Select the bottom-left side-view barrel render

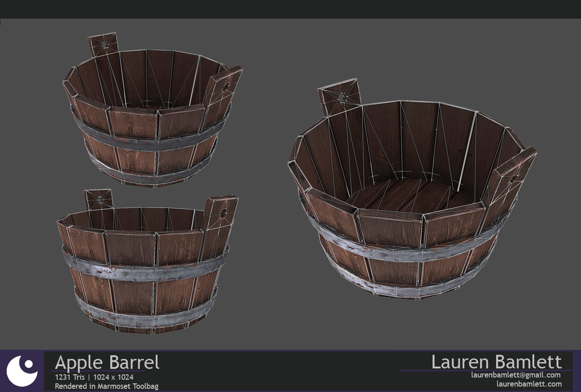(148, 261)
